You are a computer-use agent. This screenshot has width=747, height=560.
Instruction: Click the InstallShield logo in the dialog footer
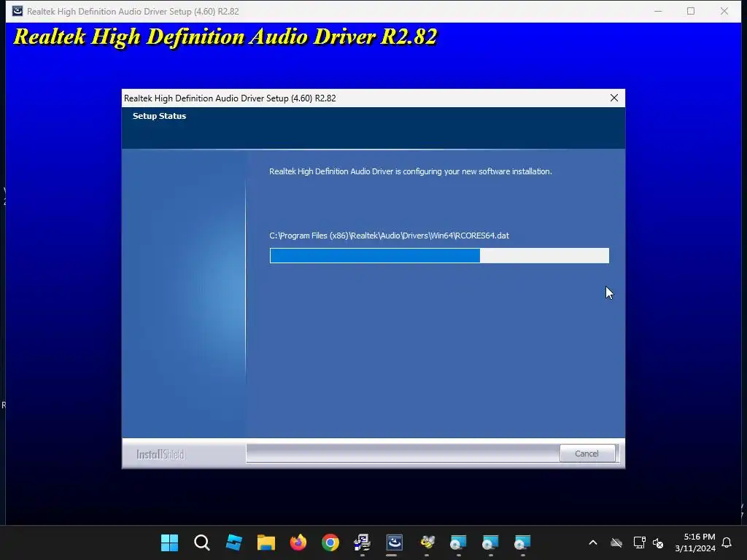(x=160, y=454)
